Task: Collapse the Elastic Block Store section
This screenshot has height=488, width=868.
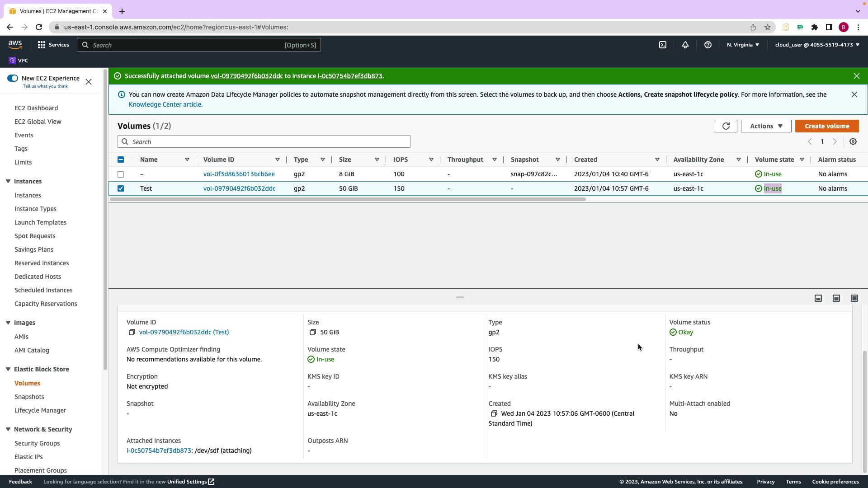Action: (8, 369)
